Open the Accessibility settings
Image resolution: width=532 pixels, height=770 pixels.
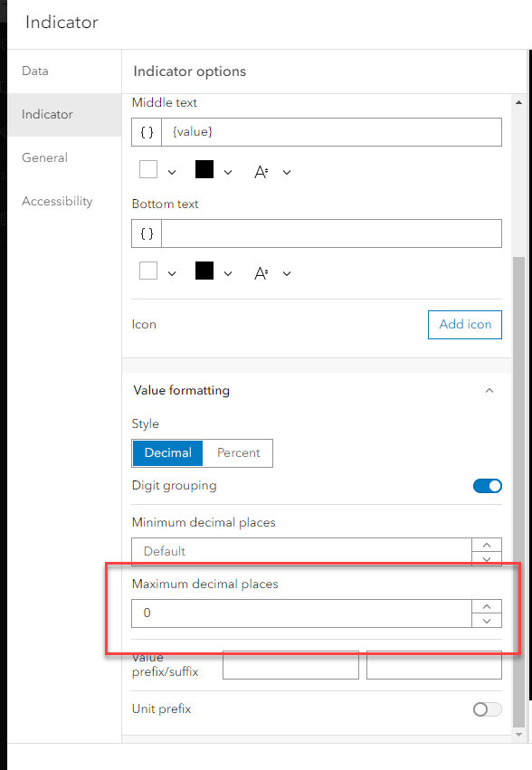tap(56, 201)
